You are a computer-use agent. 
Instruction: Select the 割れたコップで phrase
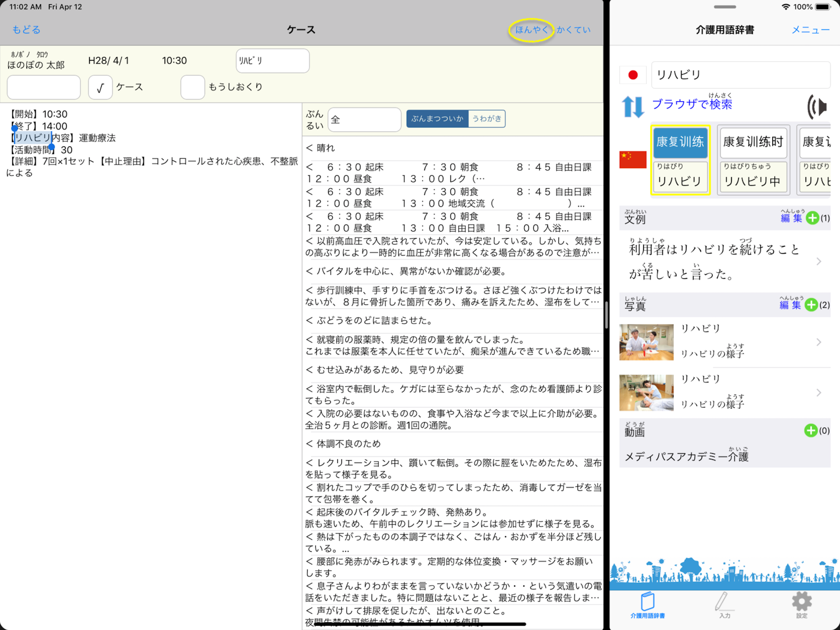(453, 493)
